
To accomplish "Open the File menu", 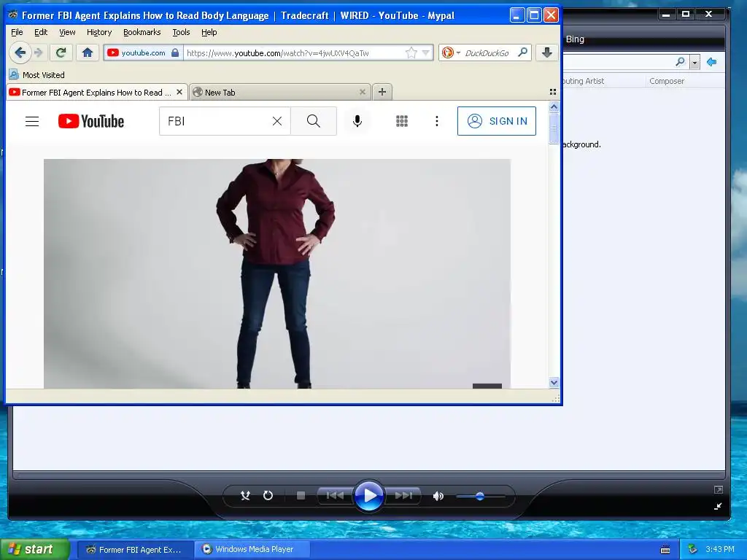I will tap(17, 32).
